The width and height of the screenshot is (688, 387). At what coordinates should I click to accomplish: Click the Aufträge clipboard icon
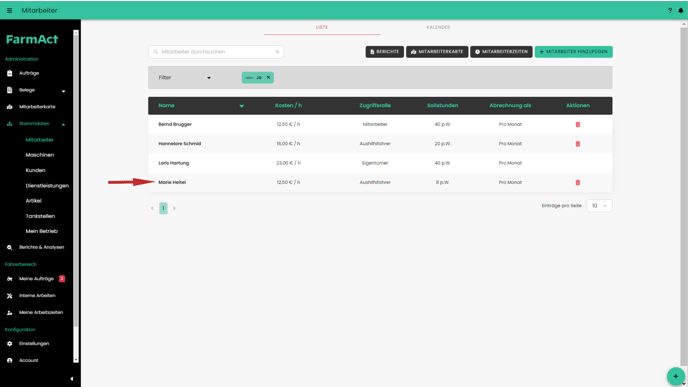[10, 73]
